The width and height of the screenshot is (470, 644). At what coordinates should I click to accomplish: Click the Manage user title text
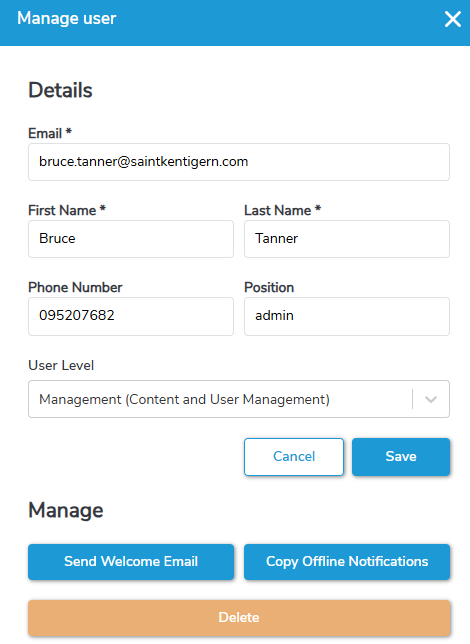click(67, 18)
